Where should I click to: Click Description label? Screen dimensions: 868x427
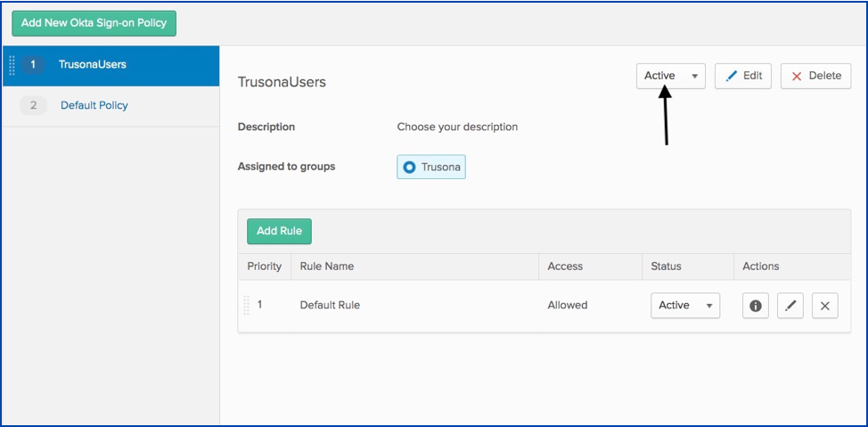(x=266, y=127)
